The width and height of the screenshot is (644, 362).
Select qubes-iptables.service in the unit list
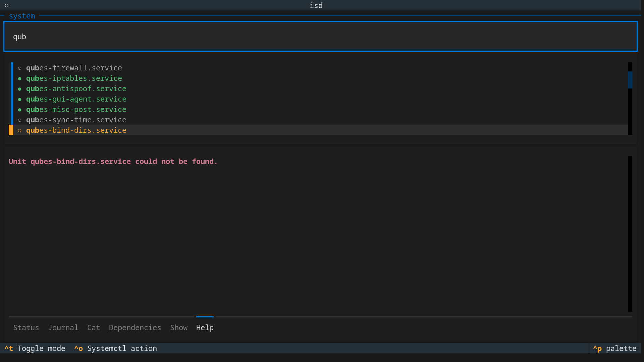point(319,78)
